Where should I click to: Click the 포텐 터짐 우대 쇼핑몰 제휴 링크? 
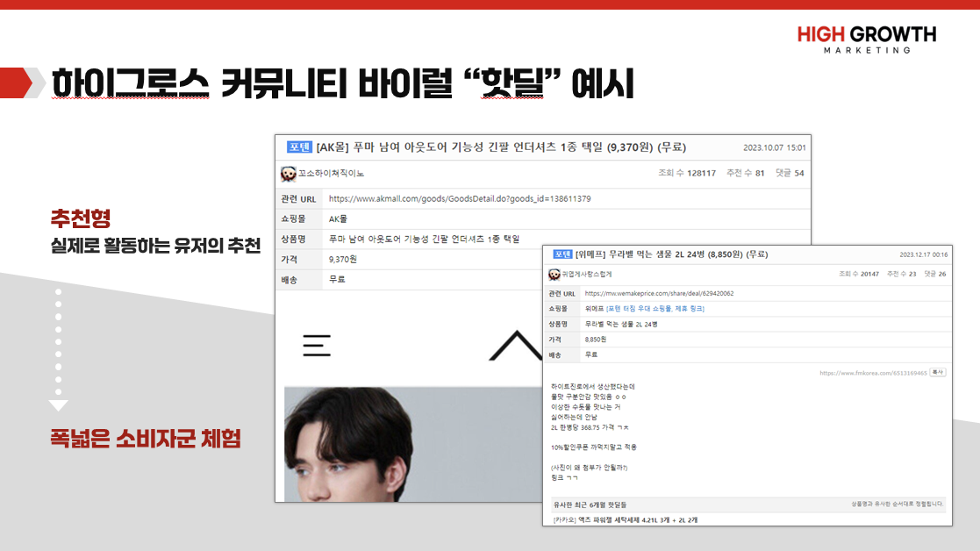[x=655, y=309]
